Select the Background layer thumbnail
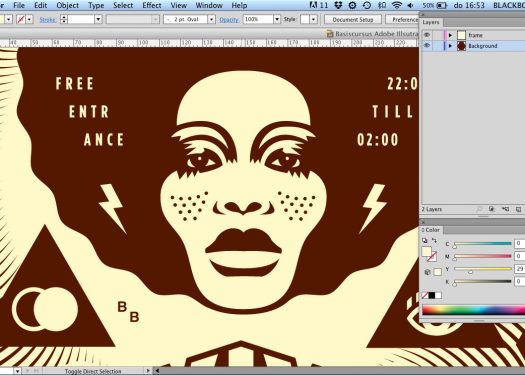Viewport: 525px width, 375px height. [x=461, y=46]
